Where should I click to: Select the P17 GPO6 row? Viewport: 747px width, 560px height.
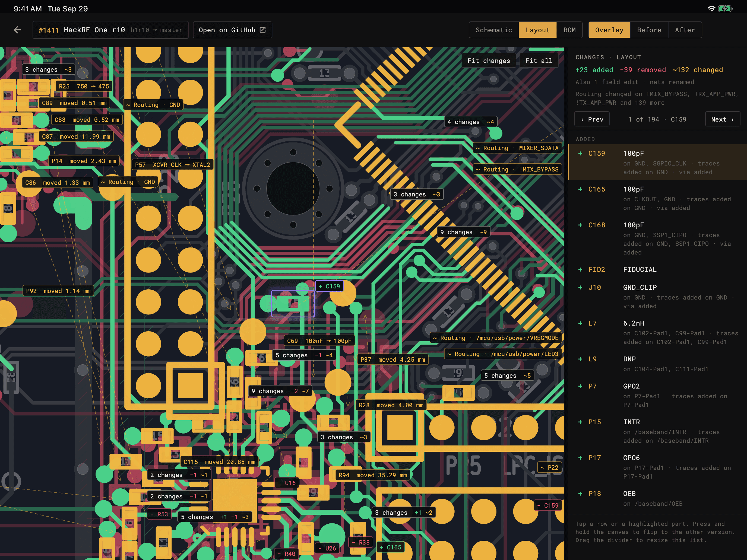[x=657, y=467]
